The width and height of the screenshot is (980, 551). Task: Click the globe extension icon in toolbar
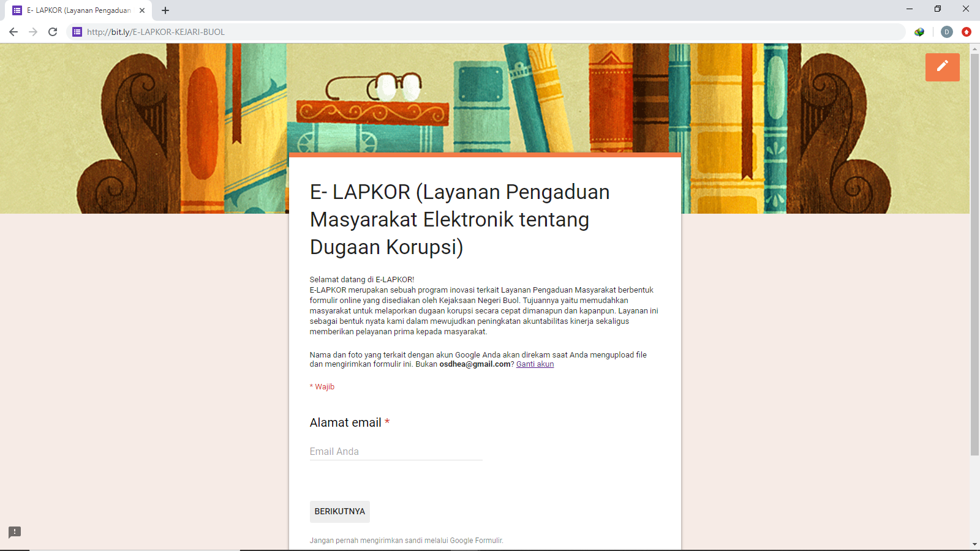point(919,32)
